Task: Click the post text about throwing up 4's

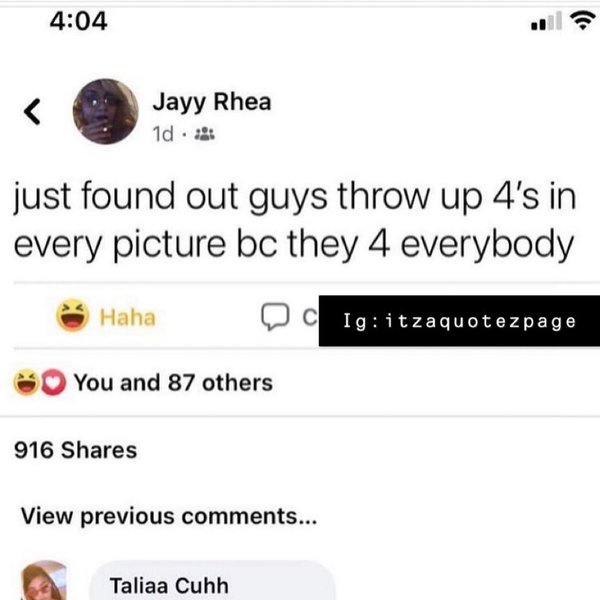Action: (x=295, y=221)
